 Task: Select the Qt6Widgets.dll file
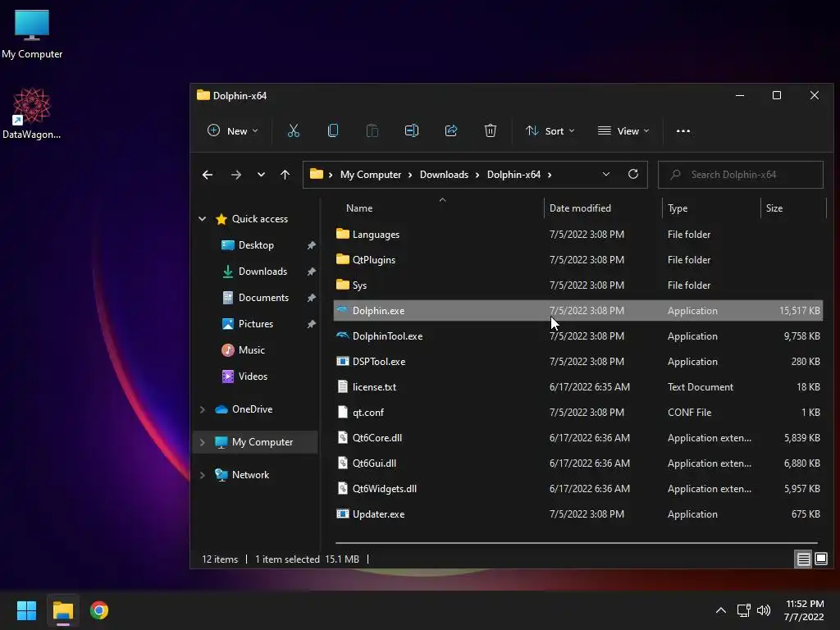pos(577,489)
